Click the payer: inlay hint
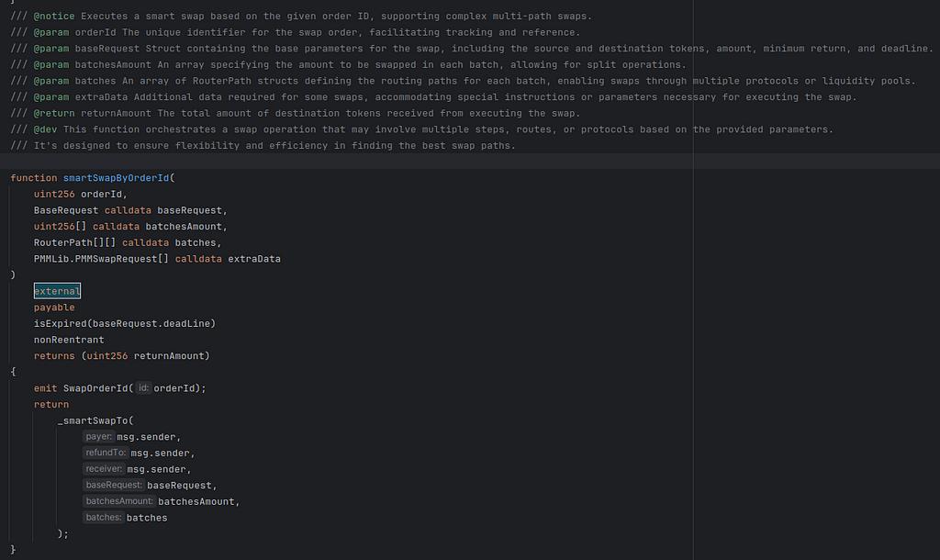The image size is (940, 560). [99, 437]
